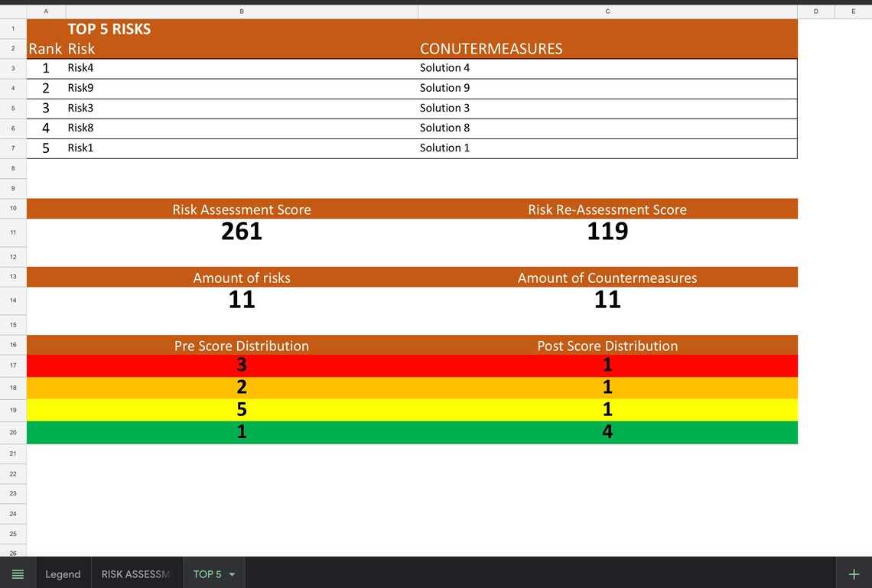Select column B header
This screenshot has width=872, height=588.
(x=242, y=11)
